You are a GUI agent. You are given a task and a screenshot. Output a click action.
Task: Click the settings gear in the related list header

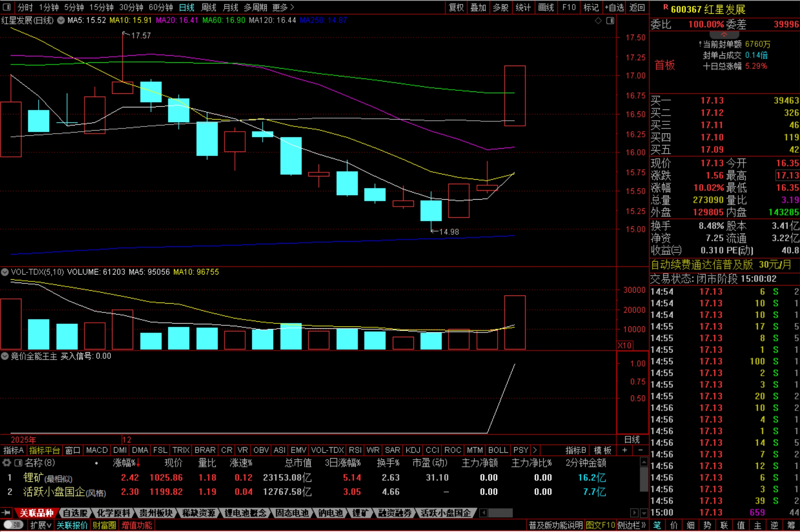coord(6,463)
